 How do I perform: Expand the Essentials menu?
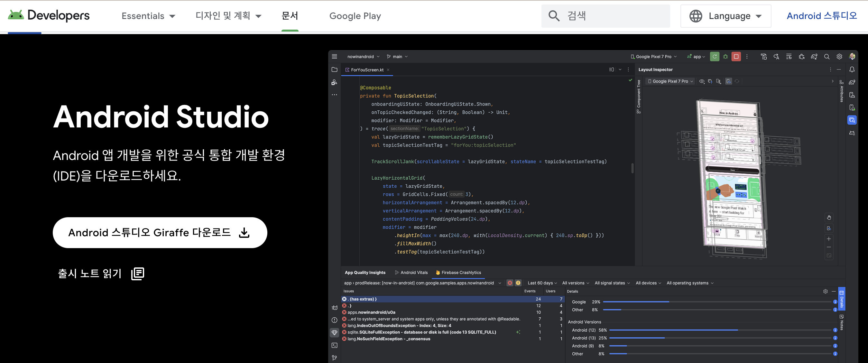point(148,16)
